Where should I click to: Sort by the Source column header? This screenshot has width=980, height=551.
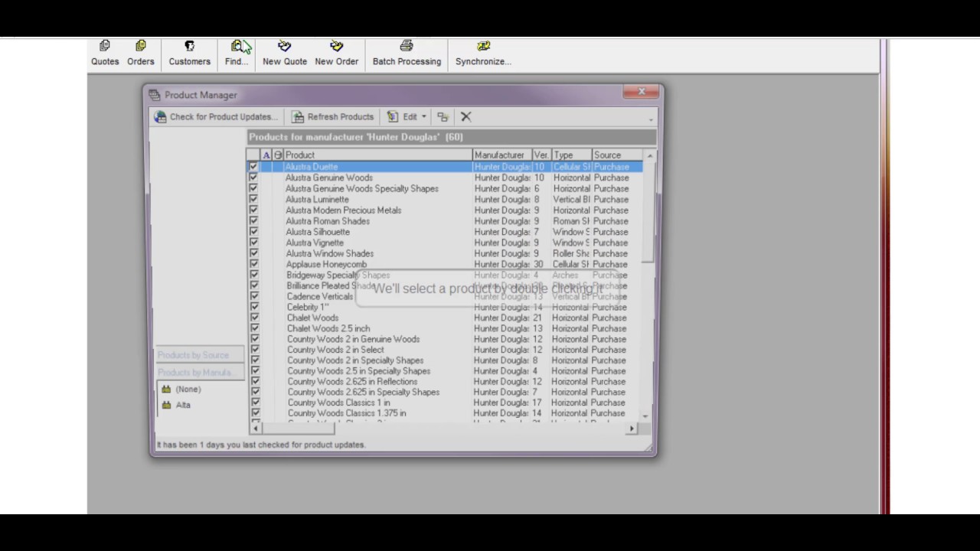tap(618, 155)
